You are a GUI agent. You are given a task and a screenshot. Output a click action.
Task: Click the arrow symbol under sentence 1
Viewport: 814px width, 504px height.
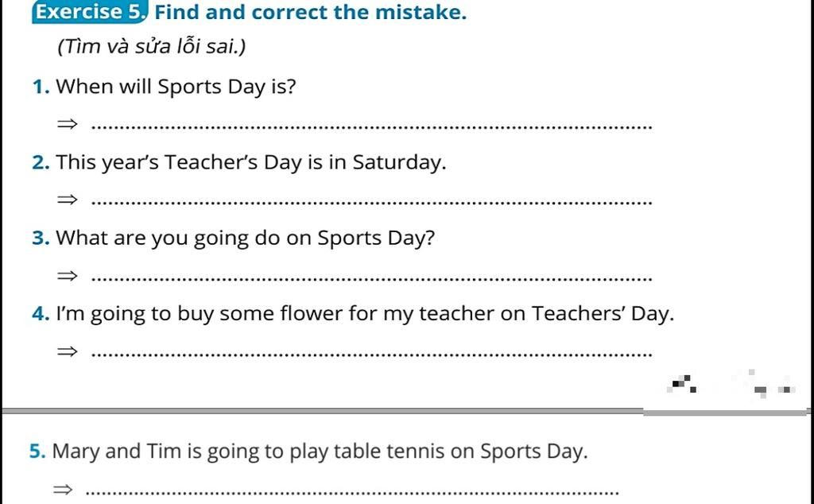coord(67,124)
